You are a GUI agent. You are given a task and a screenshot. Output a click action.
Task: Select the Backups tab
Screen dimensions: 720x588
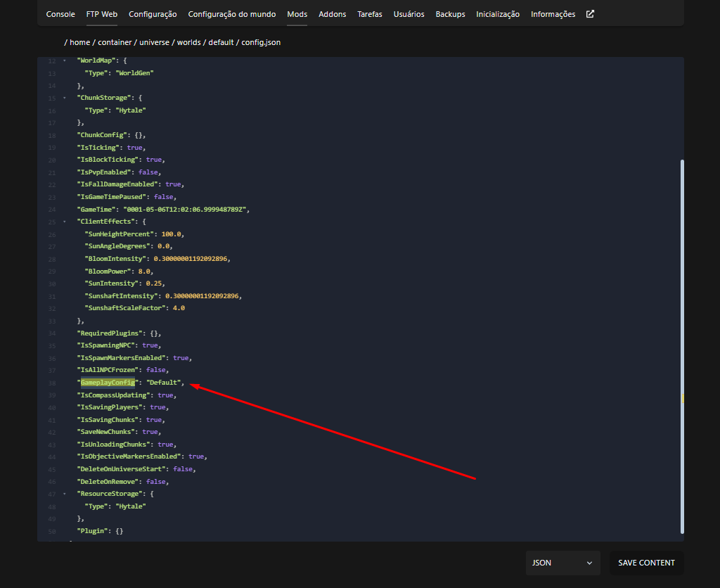pyautogui.click(x=450, y=14)
